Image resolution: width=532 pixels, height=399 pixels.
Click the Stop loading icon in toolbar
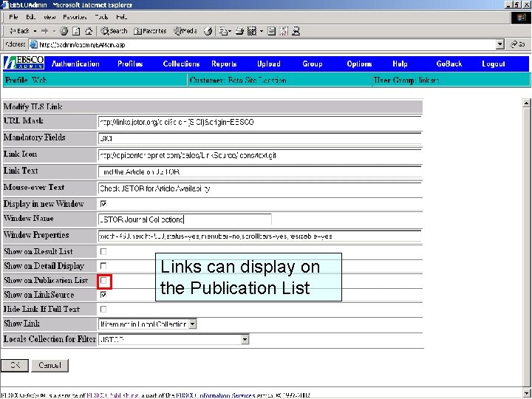pos(64,31)
